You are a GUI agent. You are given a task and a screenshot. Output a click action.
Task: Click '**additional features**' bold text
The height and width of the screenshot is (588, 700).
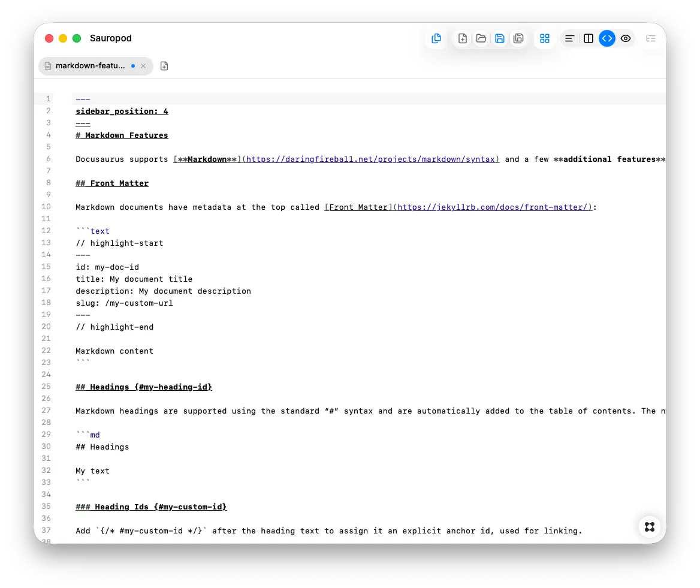point(610,159)
